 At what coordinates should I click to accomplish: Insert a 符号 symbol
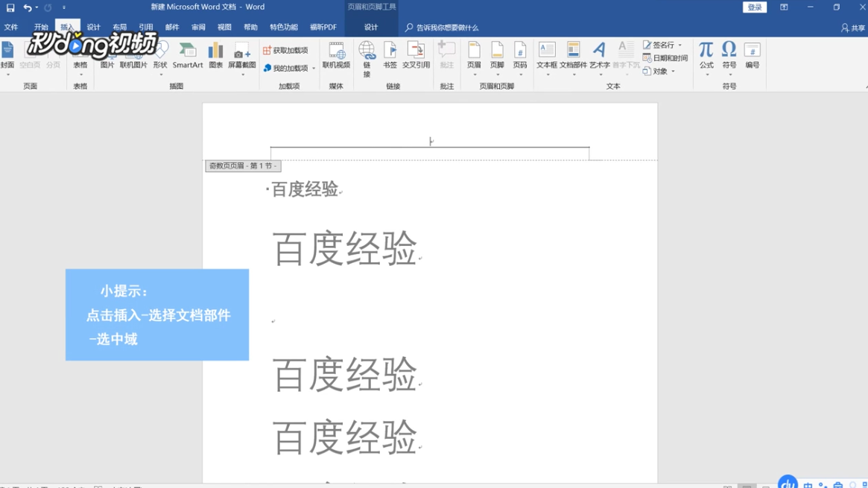729,57
